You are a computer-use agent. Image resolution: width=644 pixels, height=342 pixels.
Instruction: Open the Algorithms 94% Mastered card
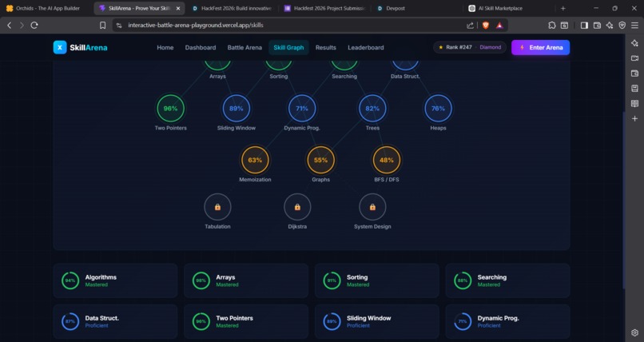[115, 280]
